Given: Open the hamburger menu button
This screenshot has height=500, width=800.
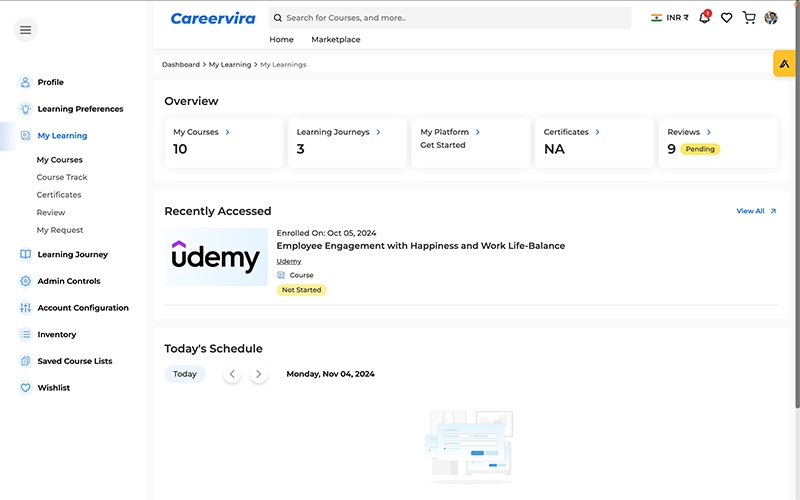Looking at the screenshot, I should coord(26,30).
